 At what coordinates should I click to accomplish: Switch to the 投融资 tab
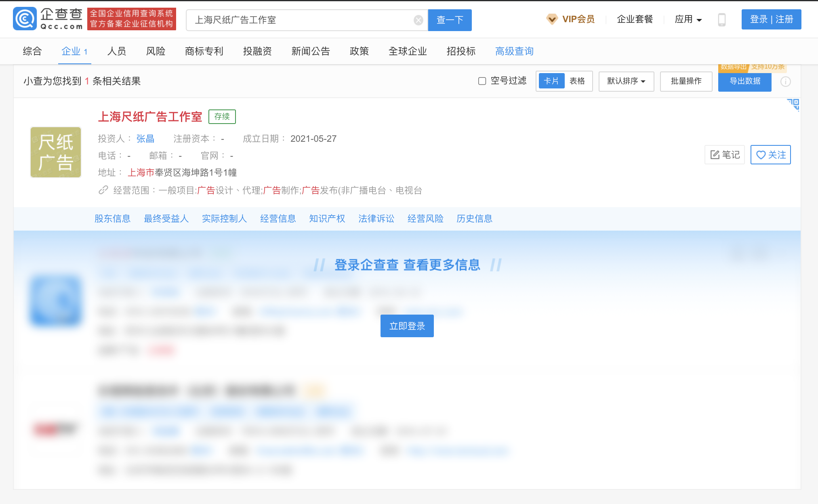[x=257, y=51]
